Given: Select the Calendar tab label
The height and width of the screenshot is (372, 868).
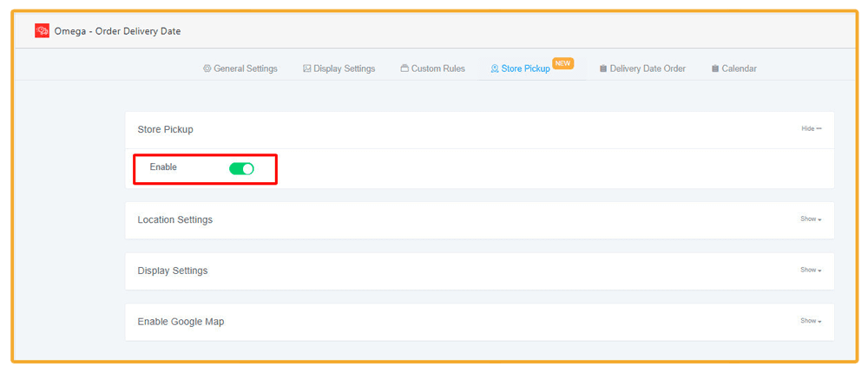Looking at the screenshot, I should [739, 69].
